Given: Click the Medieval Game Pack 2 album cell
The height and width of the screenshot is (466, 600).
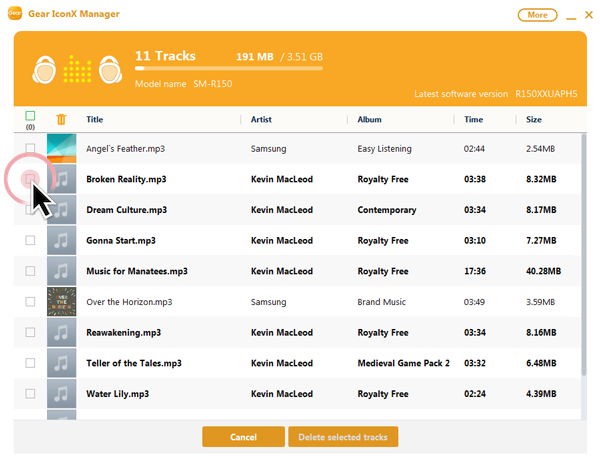Looking at the screenshot, I should pos(403,363).
